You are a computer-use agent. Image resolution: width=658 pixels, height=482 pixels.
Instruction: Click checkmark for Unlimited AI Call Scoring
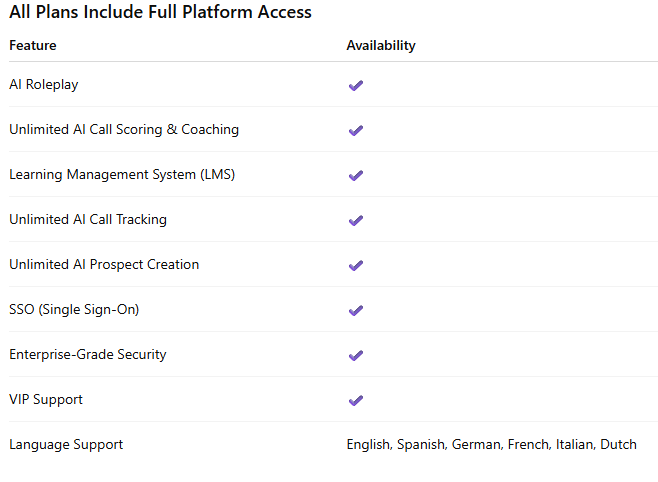coord(355,130)
